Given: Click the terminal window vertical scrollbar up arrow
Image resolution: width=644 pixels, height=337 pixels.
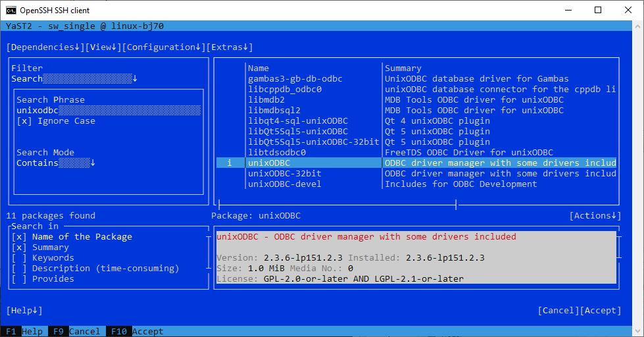Looking at the screenshot, I should click(638, 26).
